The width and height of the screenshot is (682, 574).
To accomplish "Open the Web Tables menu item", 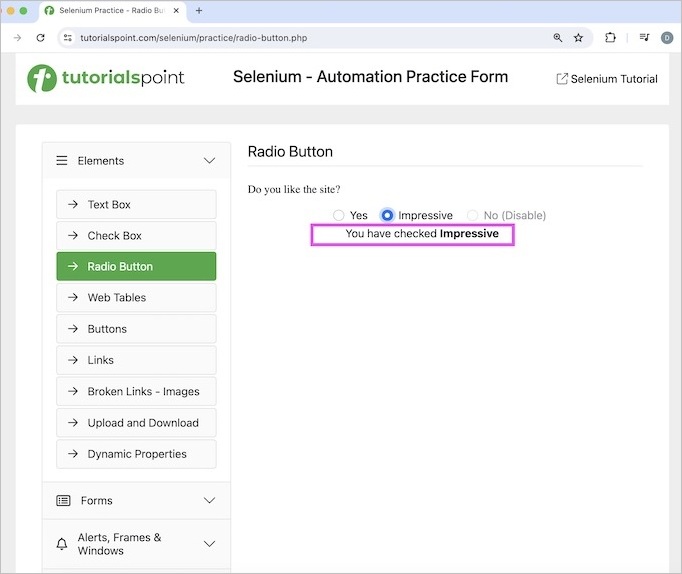I will click(136, 298).
